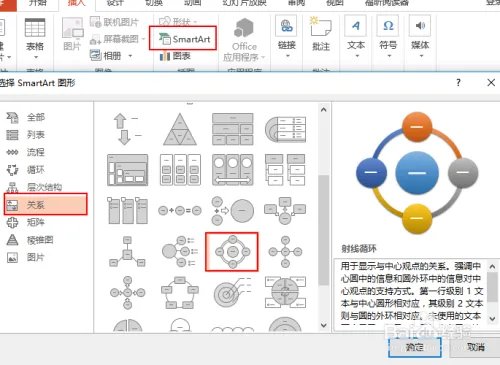Choose the stacked semicircle list layout
Image resolution: width=500 pixels, height=365 pixels.
coord(285,129)
